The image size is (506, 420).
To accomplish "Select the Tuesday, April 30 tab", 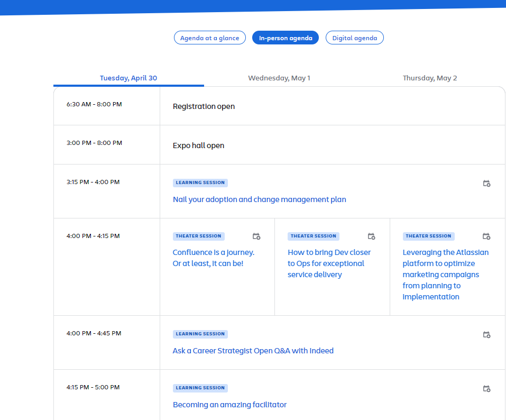I will coord(128,78).
